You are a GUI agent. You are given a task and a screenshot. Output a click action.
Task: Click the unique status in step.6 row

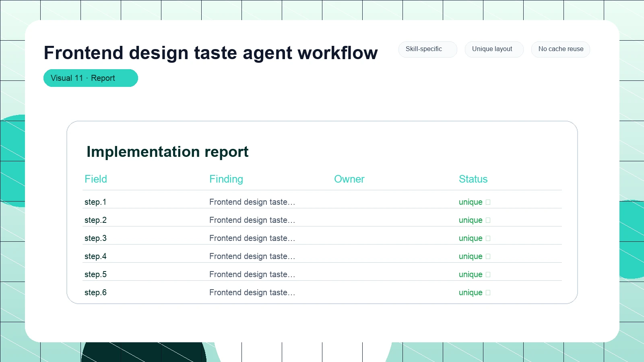[x=471, y=292]
